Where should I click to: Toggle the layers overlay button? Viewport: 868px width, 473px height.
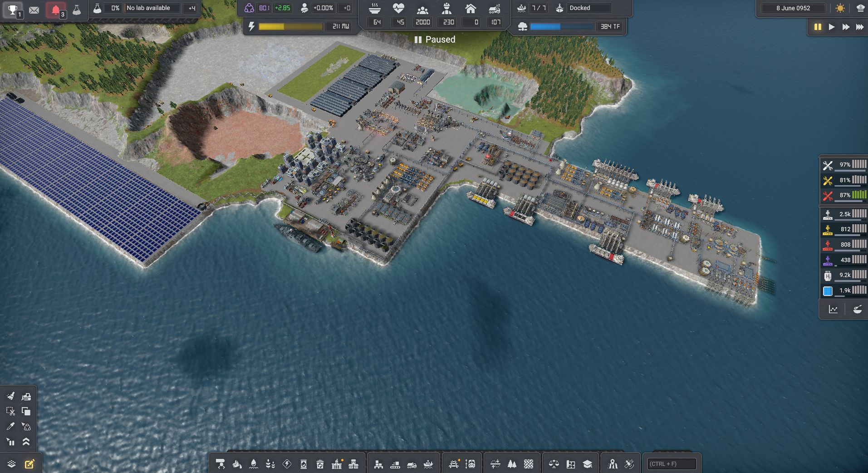click(x=12, y=464)
